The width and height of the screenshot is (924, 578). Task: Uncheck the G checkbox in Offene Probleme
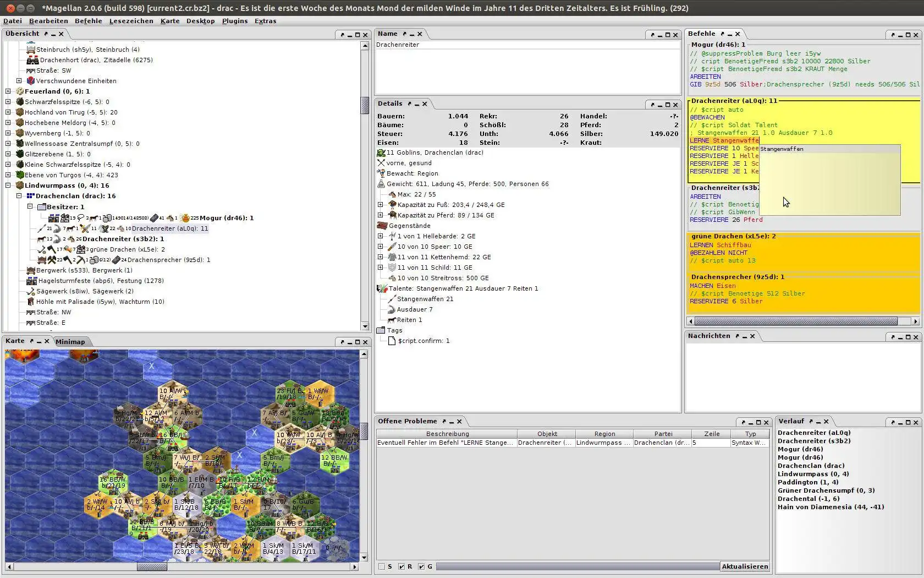[x=421, y=566]
